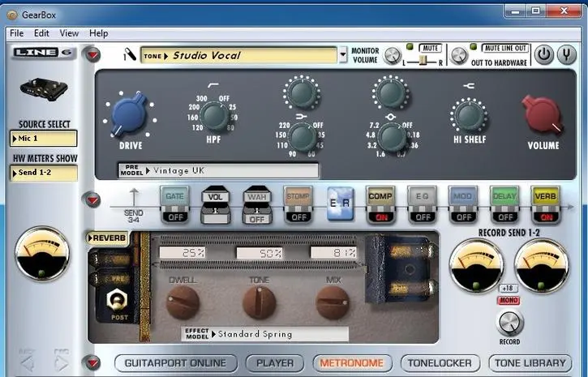Toggle Mute Line Out
The height and width of the screenshot is (377, 588).
pyautogui.click(x=505, y=48)
